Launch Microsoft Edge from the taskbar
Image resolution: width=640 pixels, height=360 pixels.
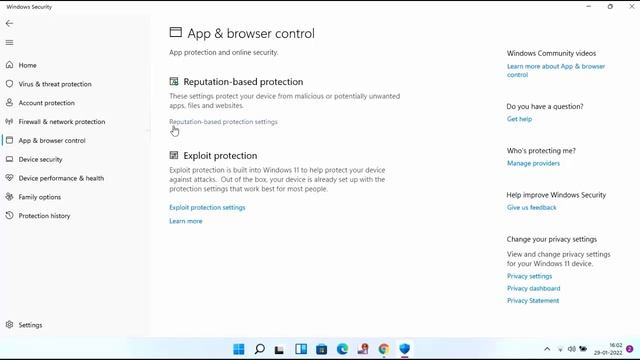[x=342, y=349]
